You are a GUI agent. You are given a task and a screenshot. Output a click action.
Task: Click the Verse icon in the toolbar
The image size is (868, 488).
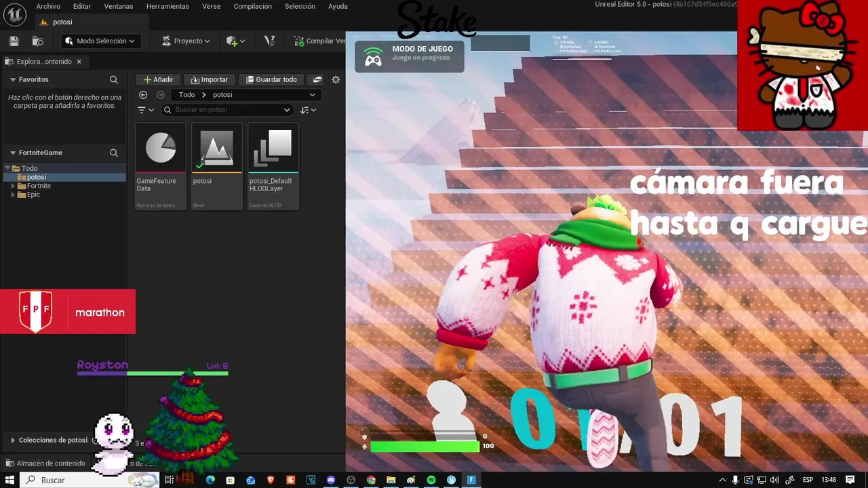coord(269,41)
